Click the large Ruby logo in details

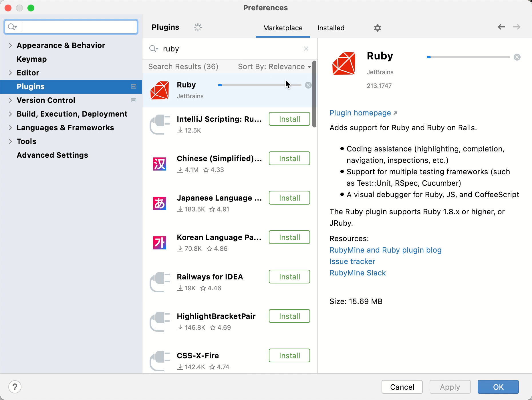[x=344, y=63]
